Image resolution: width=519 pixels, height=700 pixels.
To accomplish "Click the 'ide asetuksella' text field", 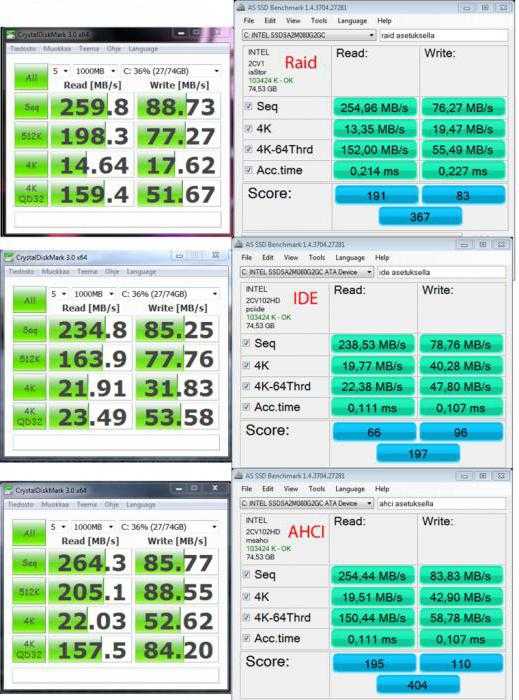I will pos(441,272).
